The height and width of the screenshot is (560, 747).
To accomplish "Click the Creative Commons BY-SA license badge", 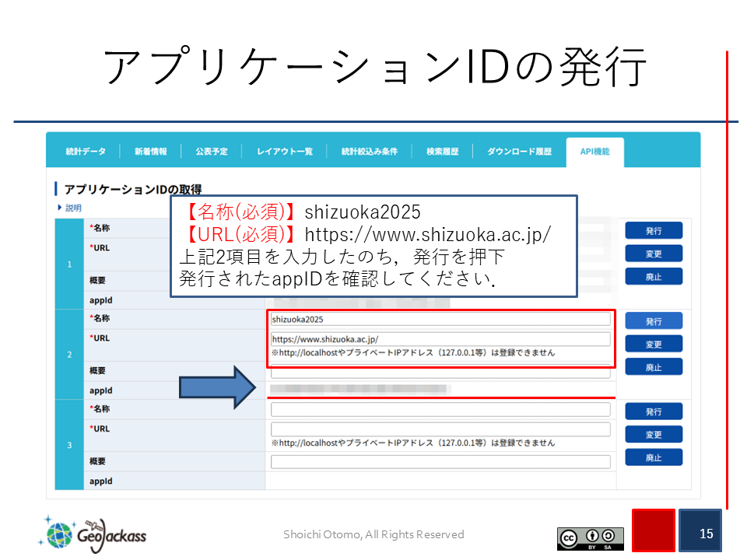I will pos(590,538).
